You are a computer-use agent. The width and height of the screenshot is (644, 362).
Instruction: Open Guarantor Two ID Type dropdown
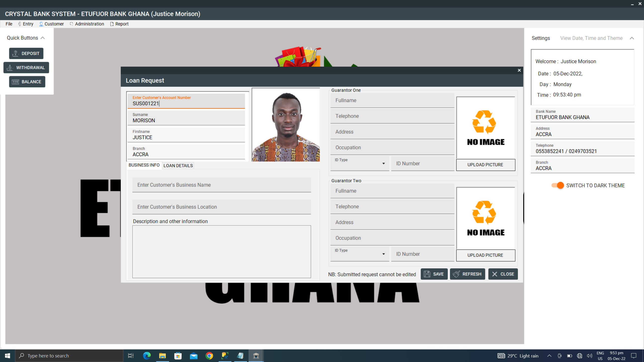383,254
